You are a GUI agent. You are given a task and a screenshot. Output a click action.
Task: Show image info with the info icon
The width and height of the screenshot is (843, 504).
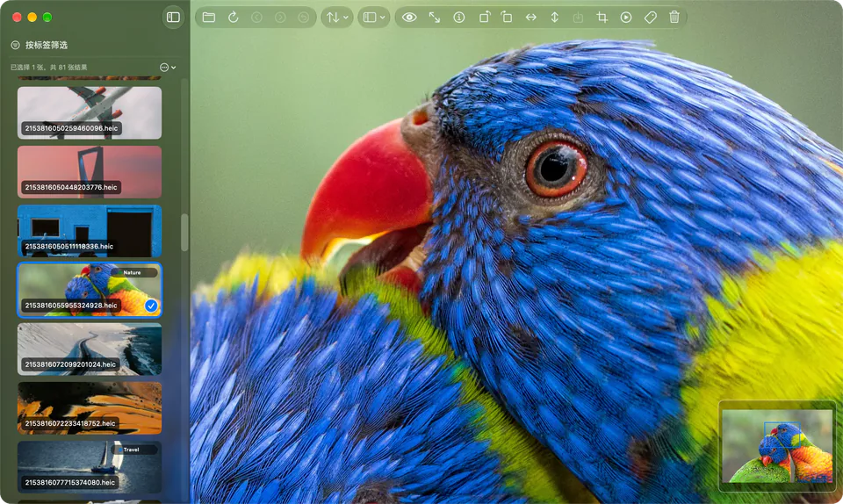point(458,18)
